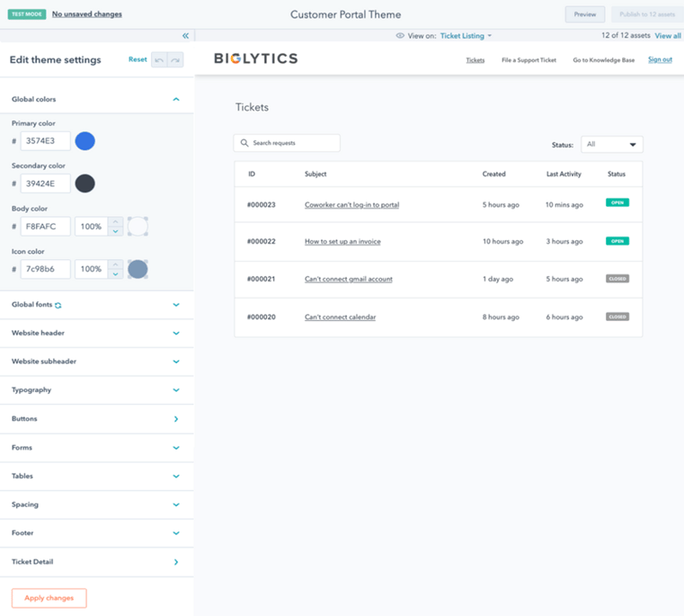Click the blue Primary color swatch
684x616 pixels.
pyautogui.click(x=84, y=141)
